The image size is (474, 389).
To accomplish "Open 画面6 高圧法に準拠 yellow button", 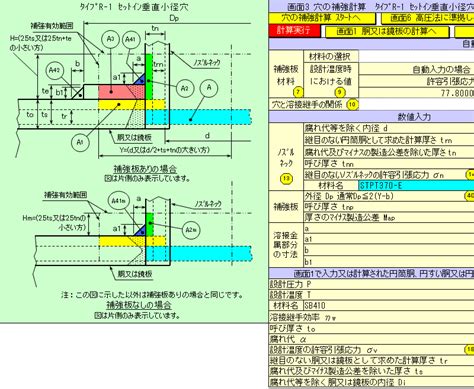I will (428, 18).
